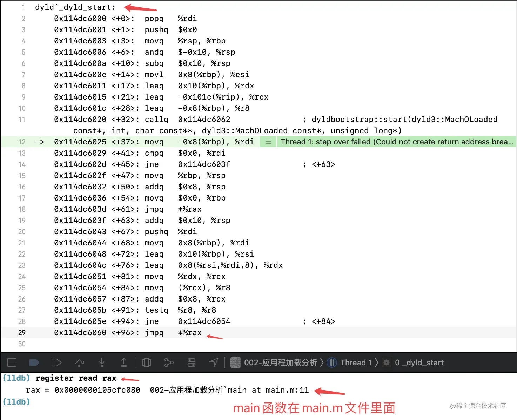Click line number 17 to set breakpoint
The image size is (517, 420).
(x=22, y=198)
